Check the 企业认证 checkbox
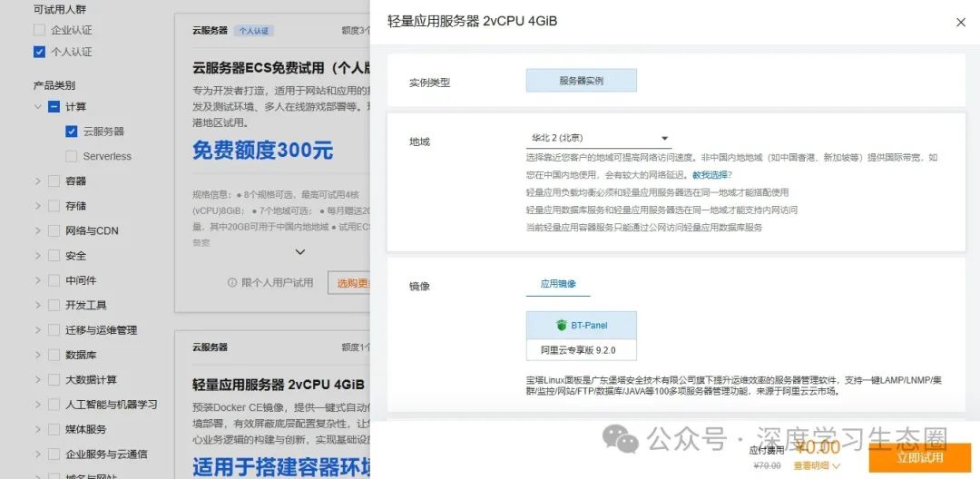Viewport: 980px width, 479px height. click(39, 30)
